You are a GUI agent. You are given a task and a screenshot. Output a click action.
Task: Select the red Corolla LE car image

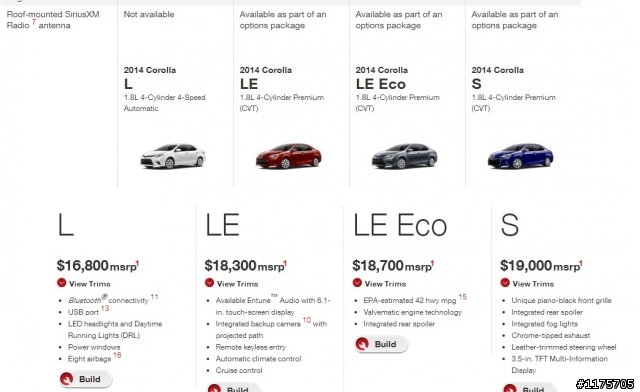click(289, 156)
